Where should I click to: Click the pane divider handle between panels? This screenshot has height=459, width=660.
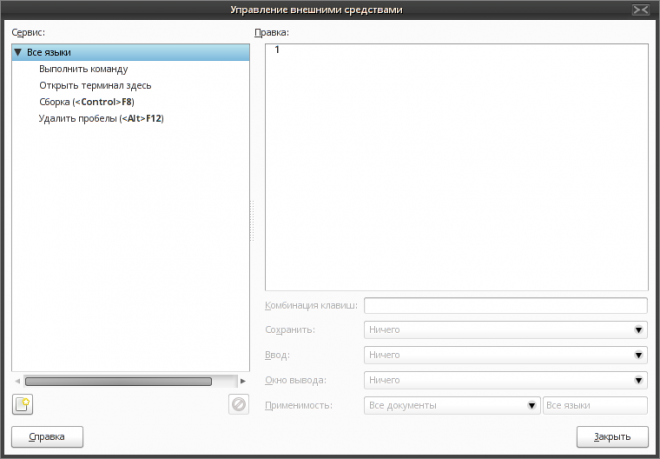point(252,220)
